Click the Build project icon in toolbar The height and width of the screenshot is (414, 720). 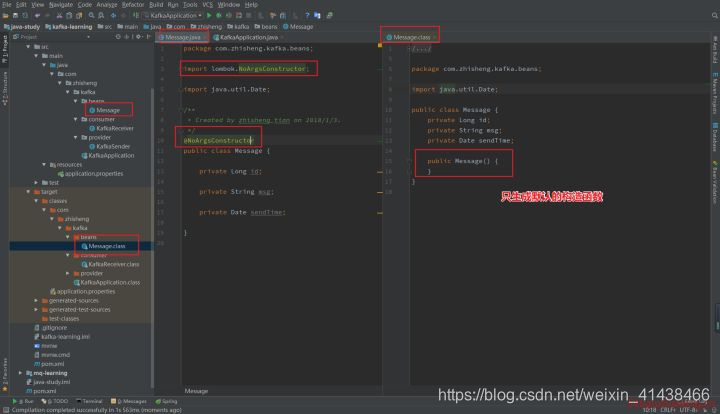pos(135,16)
